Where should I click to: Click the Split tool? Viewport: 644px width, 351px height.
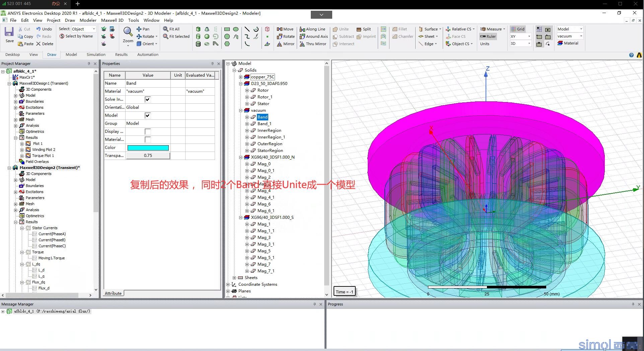pyautogui.click(x=364, y=29)
